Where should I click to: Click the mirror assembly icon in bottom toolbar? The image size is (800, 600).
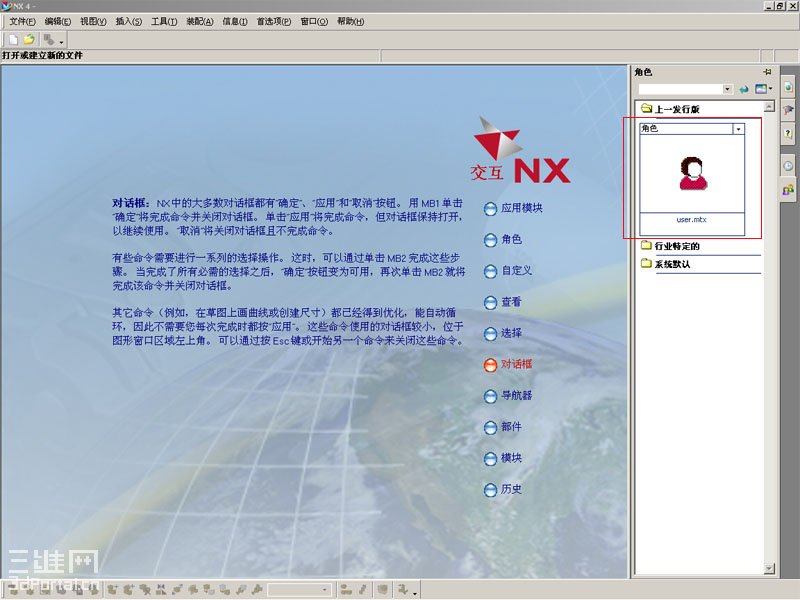point(160,590)
